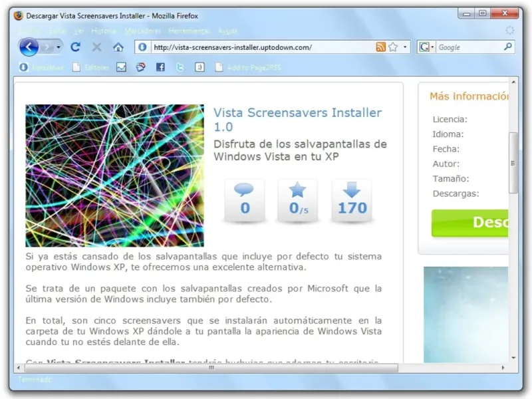Click the Google search input box
The width and height of the screenshot is (532, 399).
click(469, 47)
